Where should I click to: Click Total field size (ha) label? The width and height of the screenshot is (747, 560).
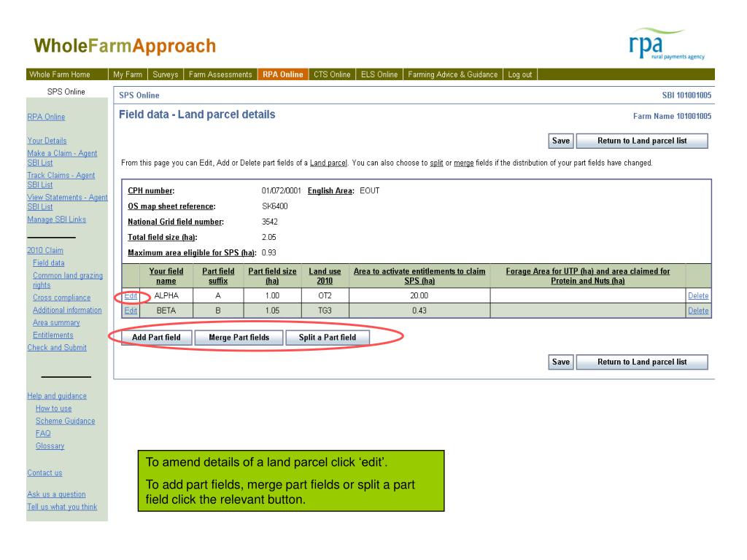[163, 237]
